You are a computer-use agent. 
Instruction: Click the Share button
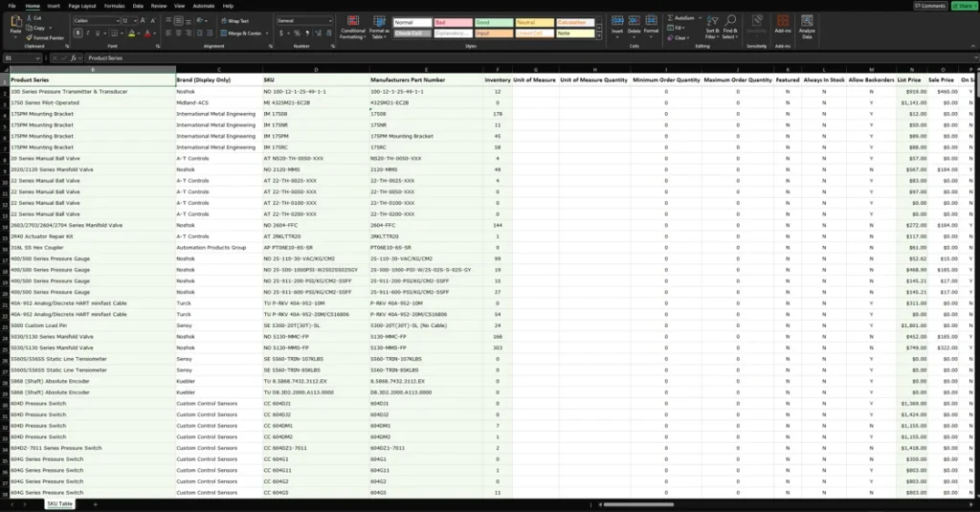click(x=964, y=6)
